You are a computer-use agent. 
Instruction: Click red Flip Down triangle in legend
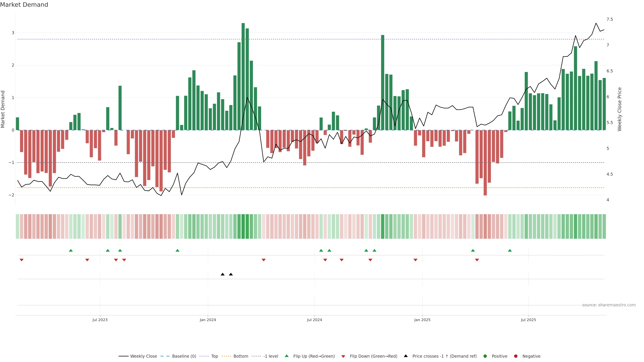click(x=343, y=356)
